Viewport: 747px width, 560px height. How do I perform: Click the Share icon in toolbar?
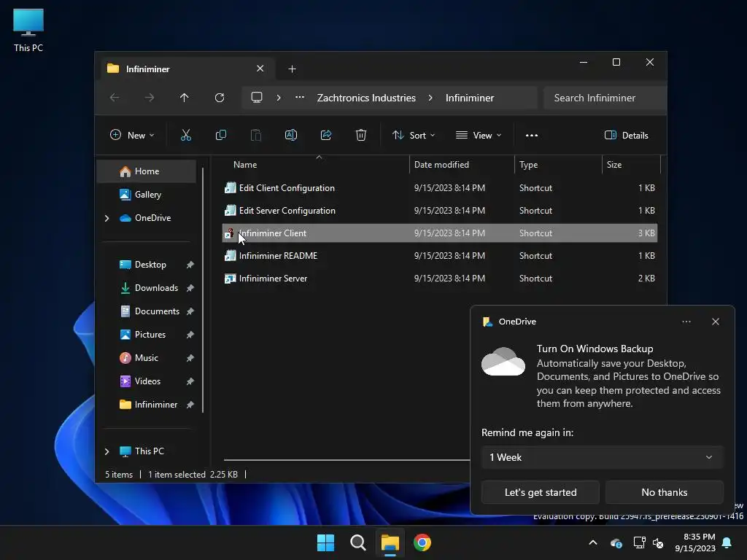[326, 135]
